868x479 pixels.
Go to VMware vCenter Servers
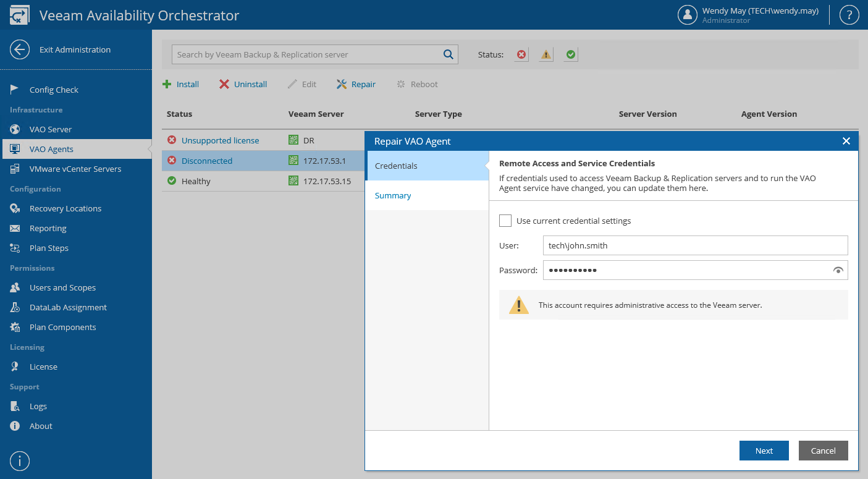click(75, 169)
